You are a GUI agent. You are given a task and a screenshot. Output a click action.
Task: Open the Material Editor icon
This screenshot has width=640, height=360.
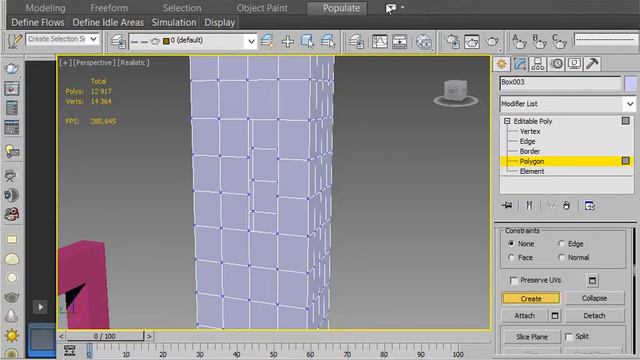pyautogui.click(x=424, y=41)
